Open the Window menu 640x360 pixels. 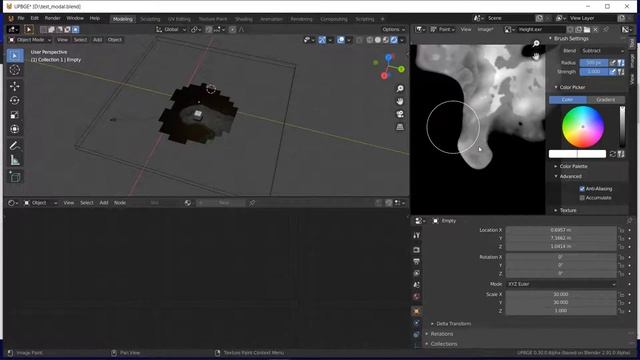(75, 18)
